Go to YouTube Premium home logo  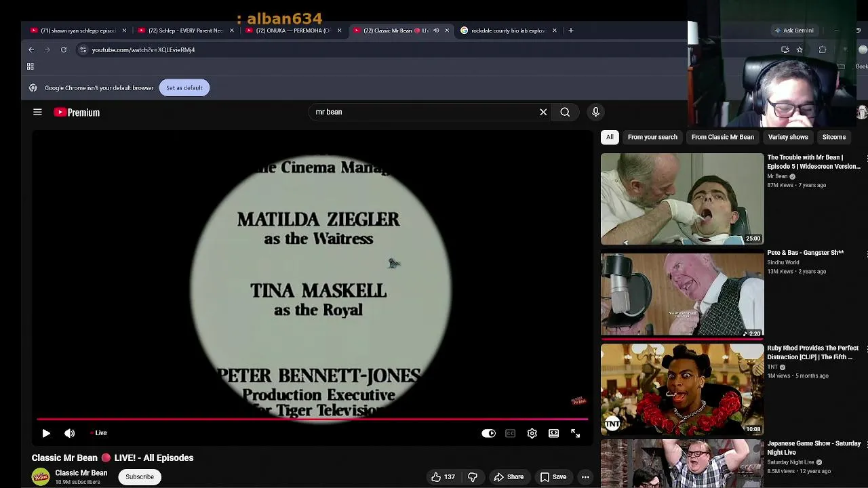pyautogui.click(x=77, y=113)
